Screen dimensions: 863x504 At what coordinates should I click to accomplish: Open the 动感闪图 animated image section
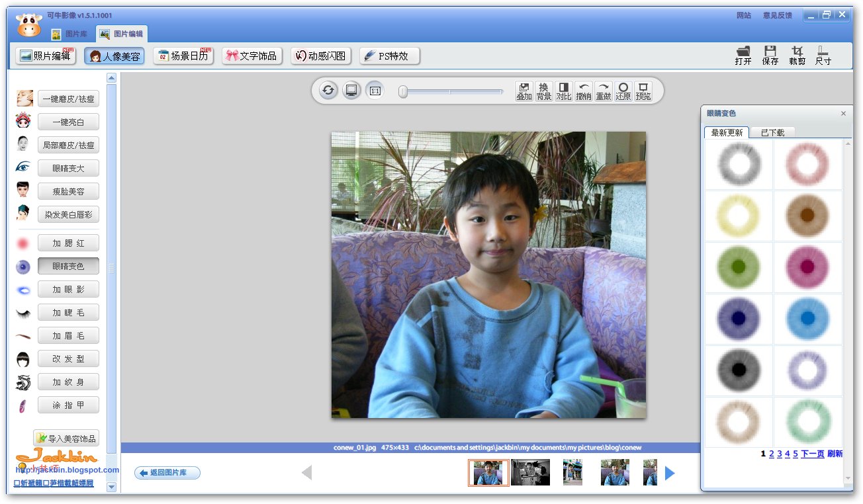(321, 56)
